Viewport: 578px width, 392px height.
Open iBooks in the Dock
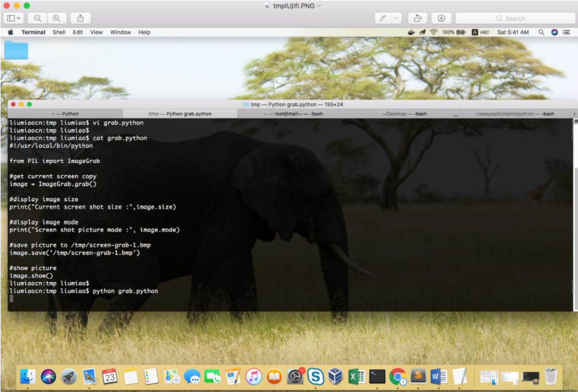(x=274, y=376)
